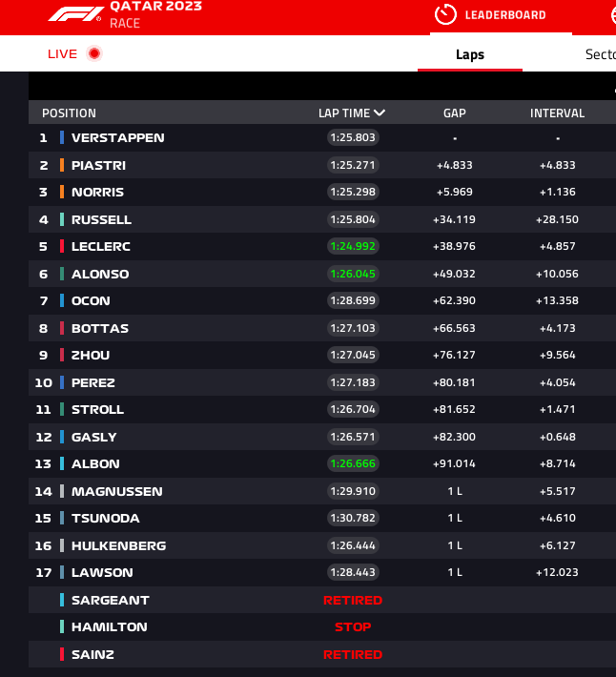
Task: Click the Leaderboard stopwatch icon
Action: (445, 14)
